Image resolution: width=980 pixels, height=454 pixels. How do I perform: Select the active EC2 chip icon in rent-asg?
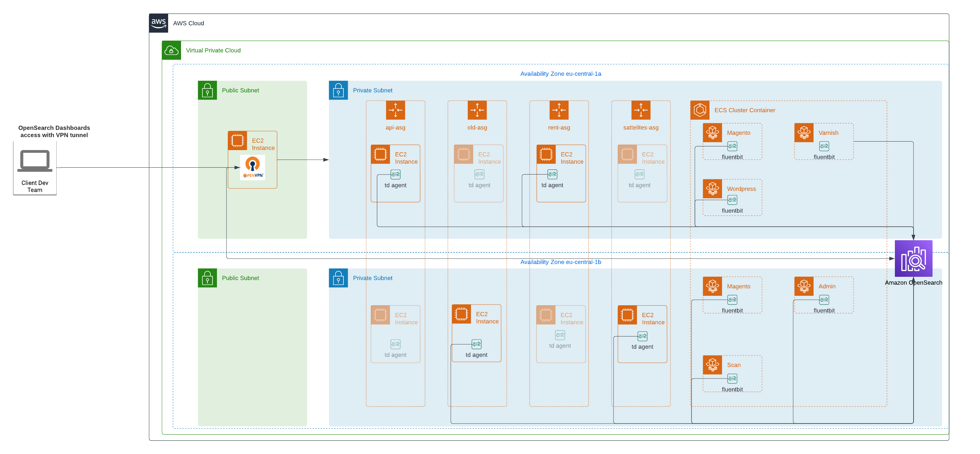pos(546,154)
